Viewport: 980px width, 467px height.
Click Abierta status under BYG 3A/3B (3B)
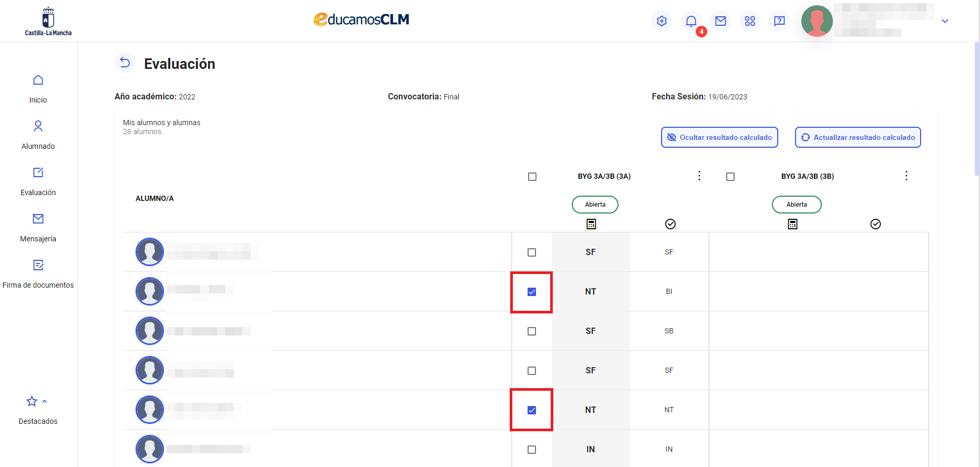point(797,205)
